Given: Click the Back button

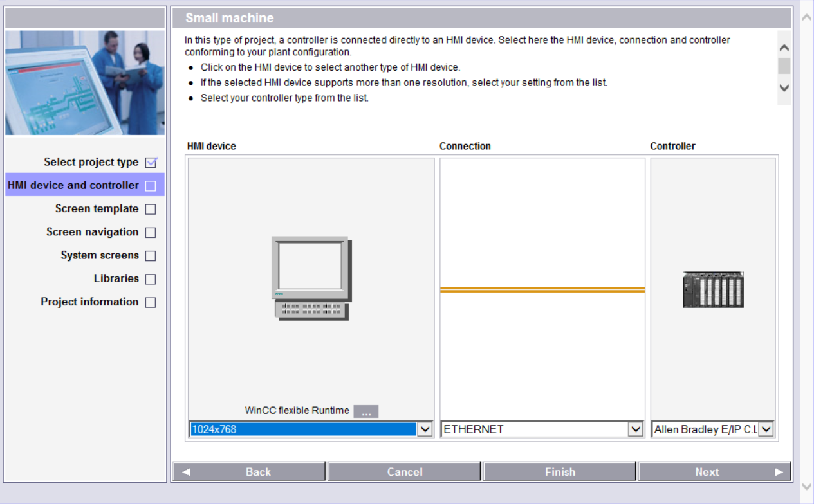Looking at the screenshot, I should pos(249,472).
